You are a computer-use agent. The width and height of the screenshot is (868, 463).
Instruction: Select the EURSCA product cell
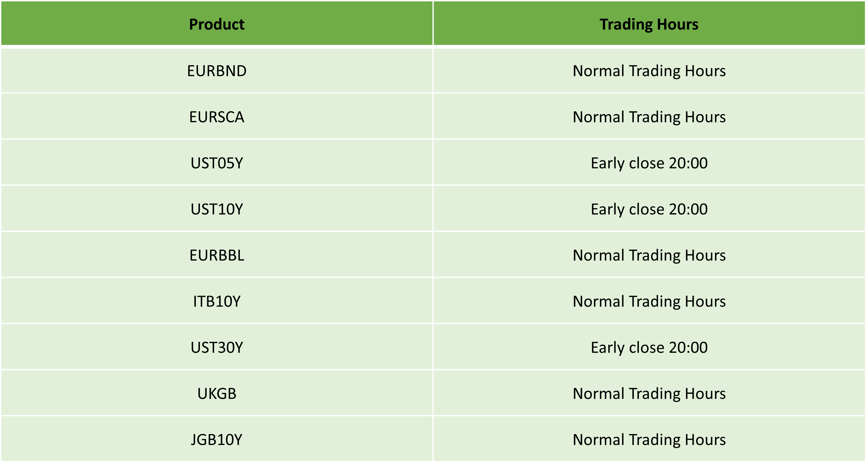coord(217,117)
